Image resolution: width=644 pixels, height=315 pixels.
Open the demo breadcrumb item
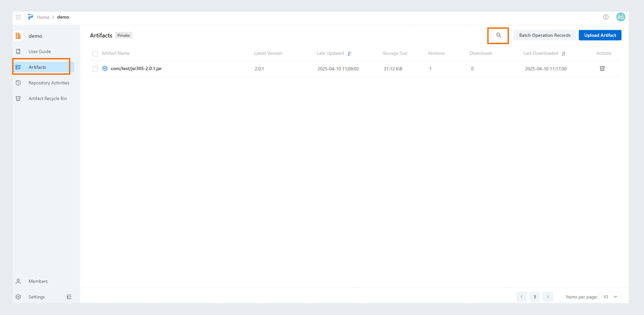click(x=63, y=17)
